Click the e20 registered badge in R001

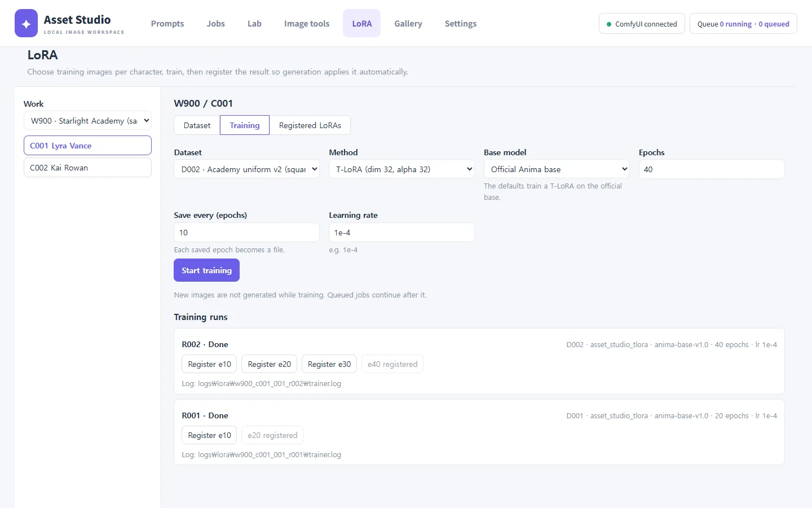pyautogui.click(x=272, y=435)
